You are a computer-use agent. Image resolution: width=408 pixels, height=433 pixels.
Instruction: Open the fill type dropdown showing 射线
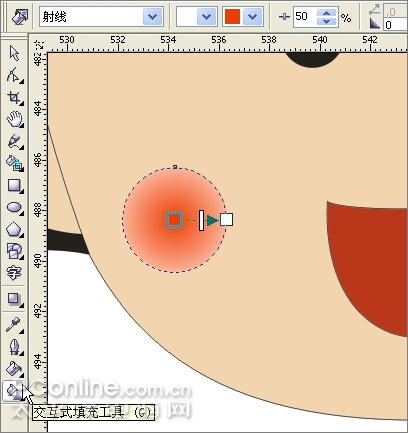pyautogui.click(x=101, y=16)
